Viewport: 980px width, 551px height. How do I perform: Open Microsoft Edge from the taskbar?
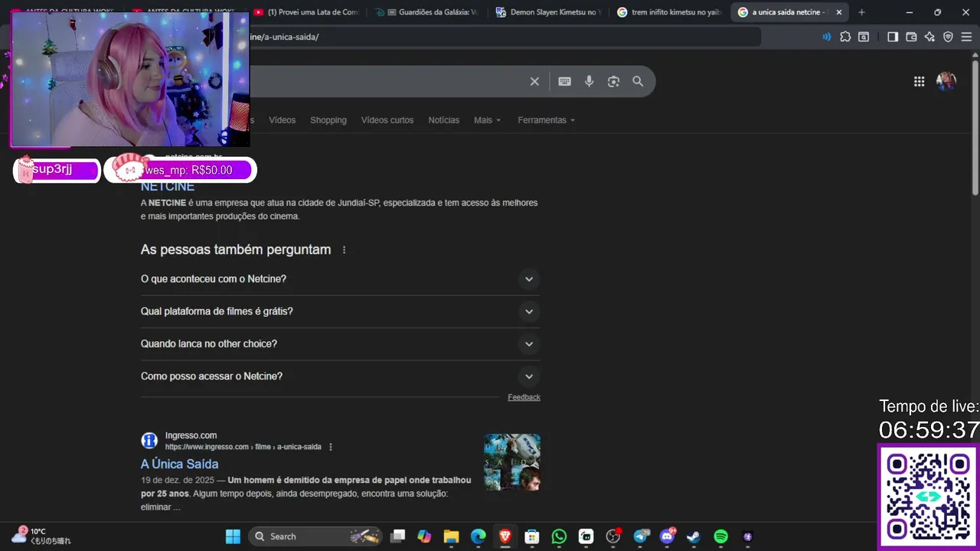click(478, 536)
